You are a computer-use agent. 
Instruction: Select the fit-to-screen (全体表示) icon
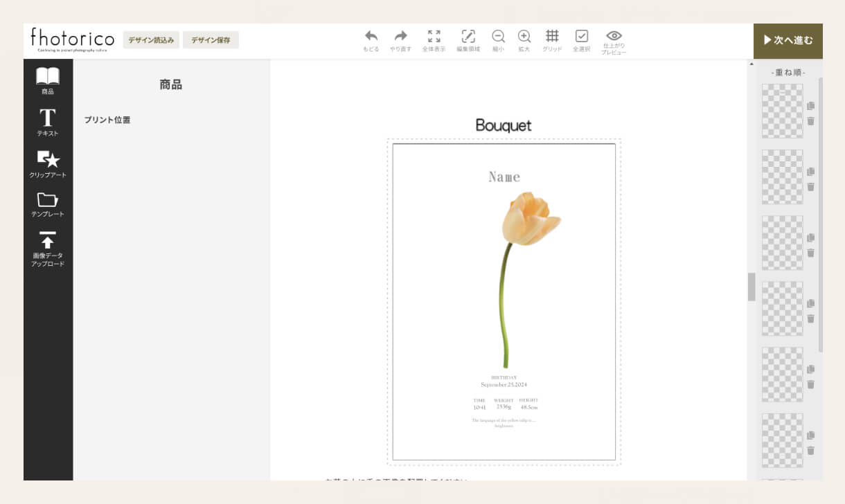[x=434, y=37]
